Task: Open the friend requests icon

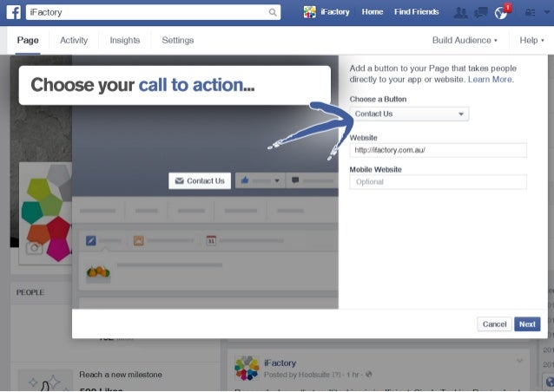Action: coord(461,13)
